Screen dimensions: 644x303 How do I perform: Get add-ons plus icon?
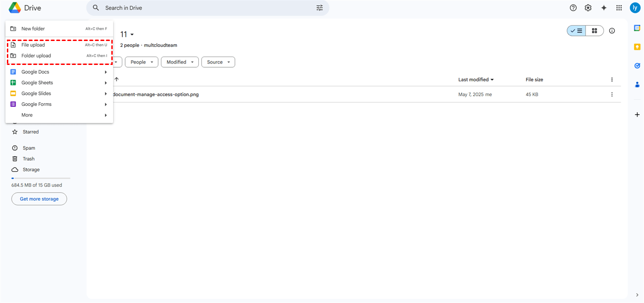click(x=637, y=115)
